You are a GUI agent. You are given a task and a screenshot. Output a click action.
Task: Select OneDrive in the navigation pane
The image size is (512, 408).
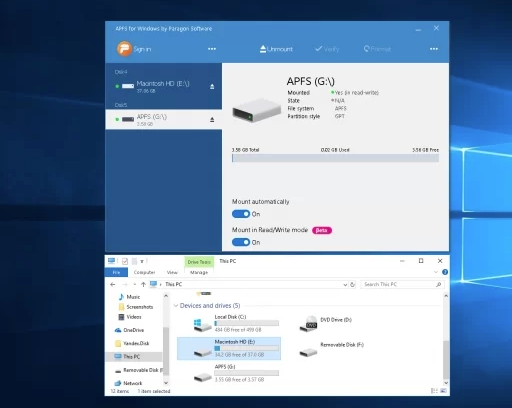point(129,330)
